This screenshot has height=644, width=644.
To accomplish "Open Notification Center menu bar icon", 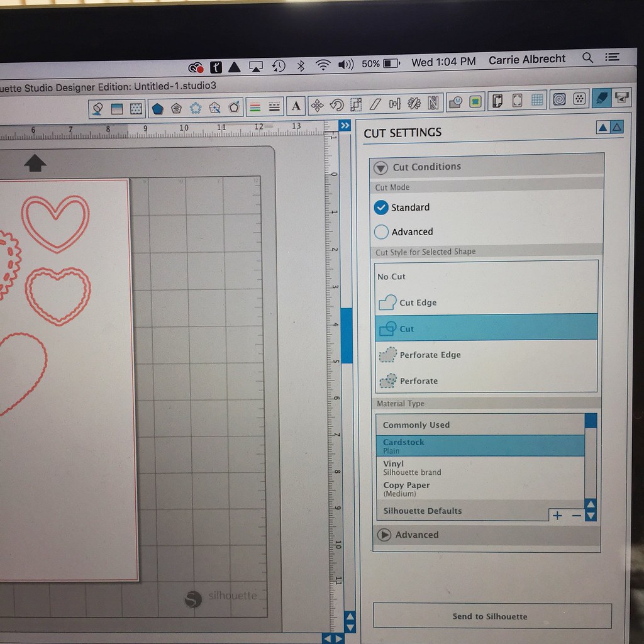I will [612, 57].
